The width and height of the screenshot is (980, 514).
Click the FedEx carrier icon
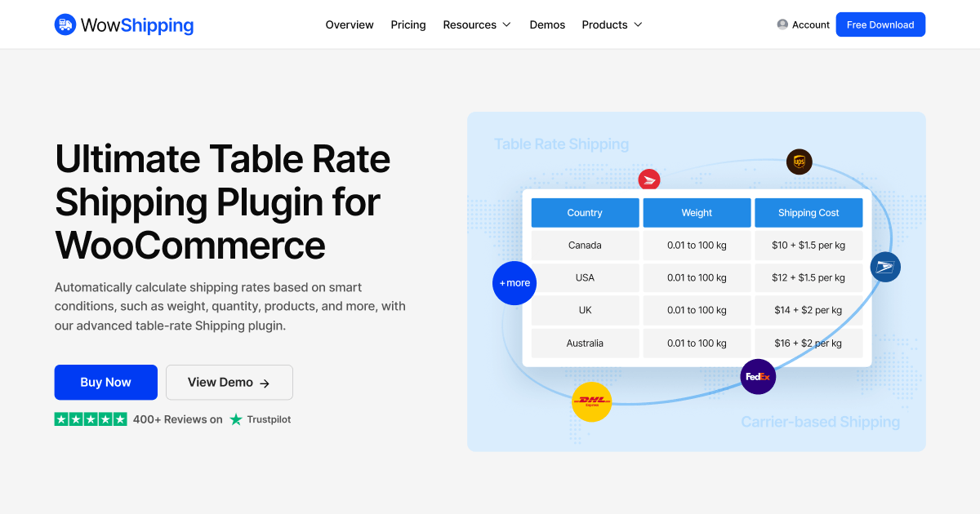pos(758,377)
